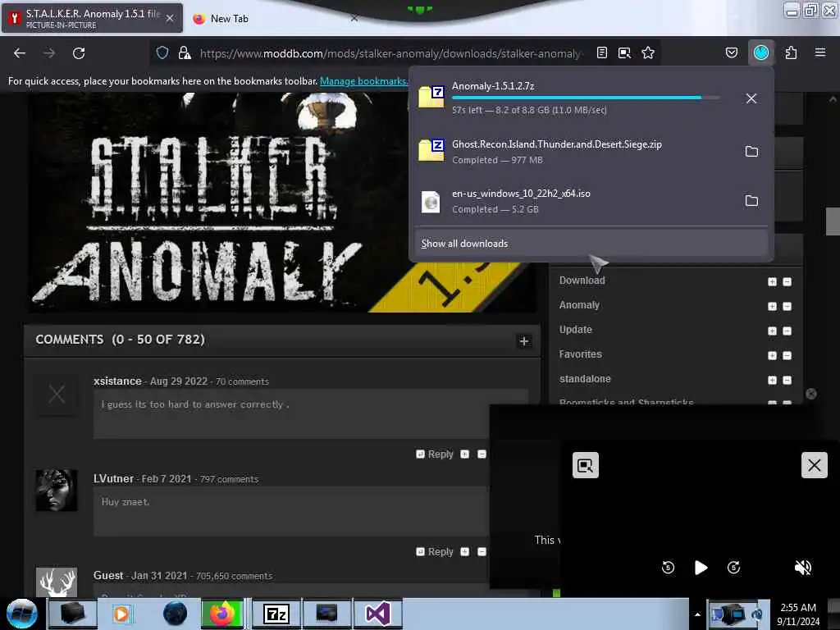
Task: Open the standalone tag link
Action: point(585,379)
